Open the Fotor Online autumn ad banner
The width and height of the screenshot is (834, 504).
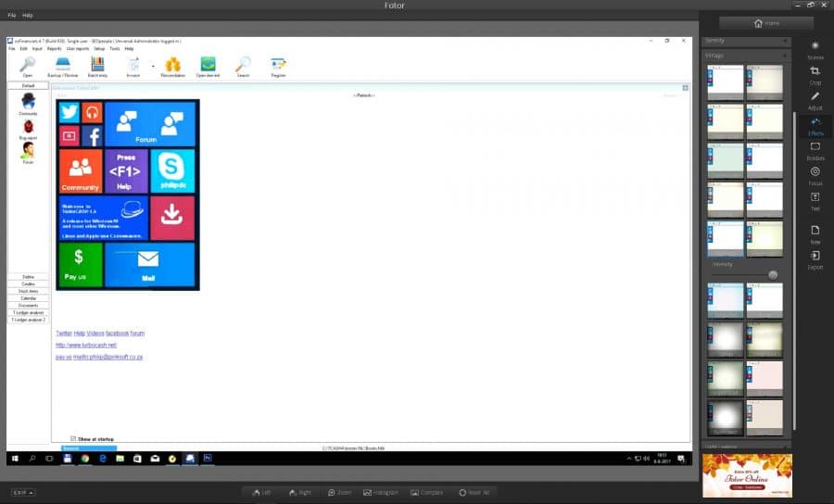(747, 475)
